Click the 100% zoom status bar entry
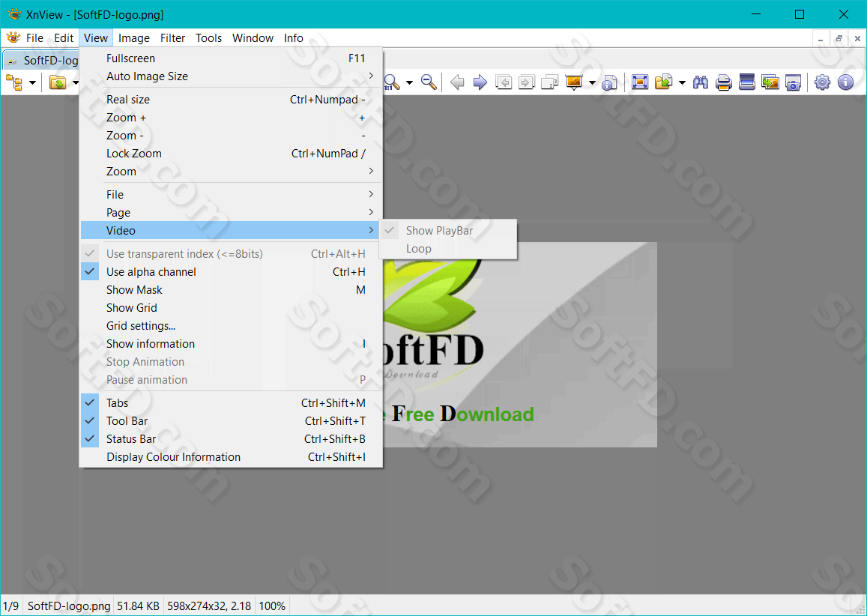 pos(272,606)
